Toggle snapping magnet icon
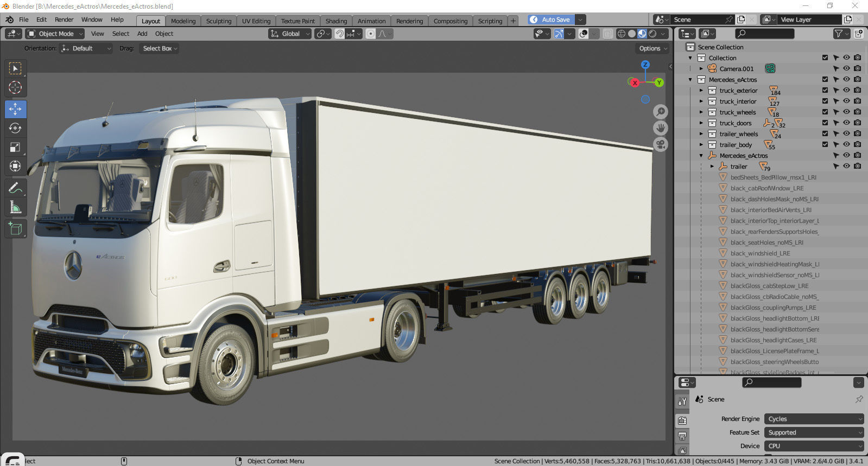 339,34
